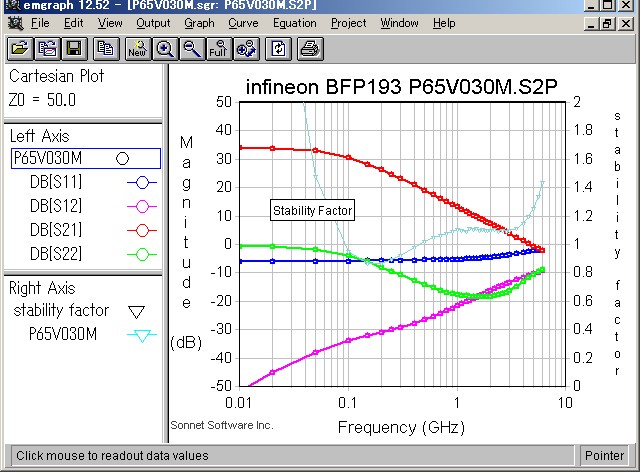Open the Output menu
The height and width of the screenshot is (472, 640).
click(153, 23)
